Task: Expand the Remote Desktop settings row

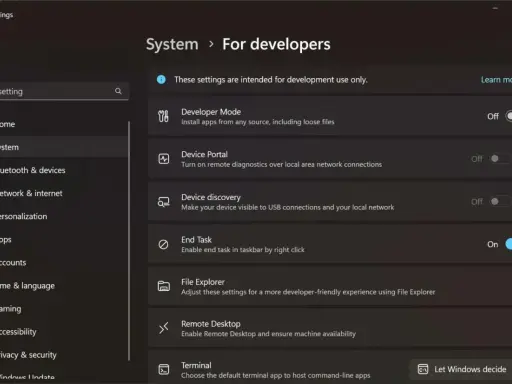Action: 330,328
